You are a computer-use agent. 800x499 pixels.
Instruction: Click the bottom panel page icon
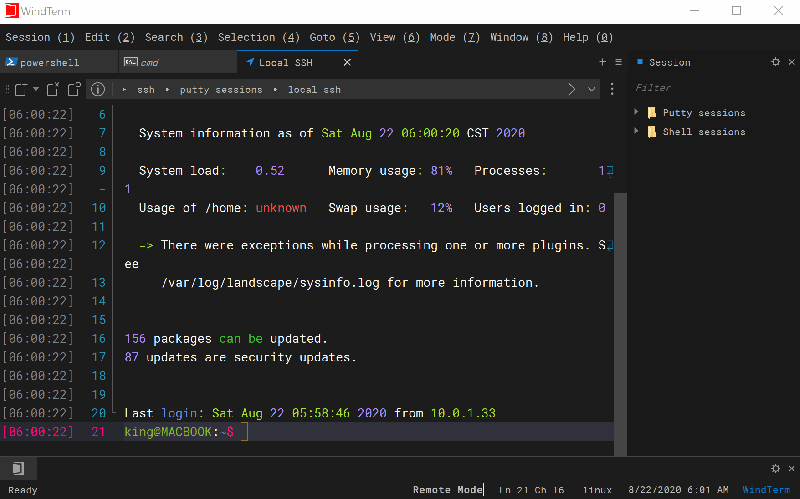[18, 468]
